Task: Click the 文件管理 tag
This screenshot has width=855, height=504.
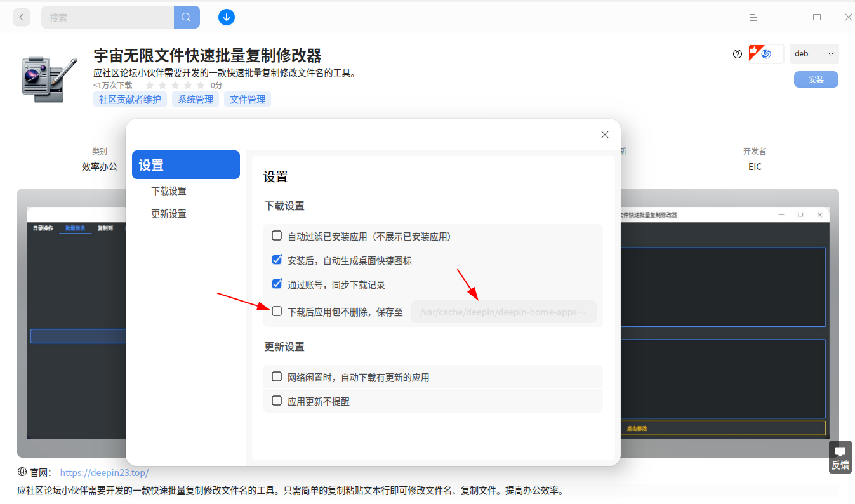Action: 248,99
